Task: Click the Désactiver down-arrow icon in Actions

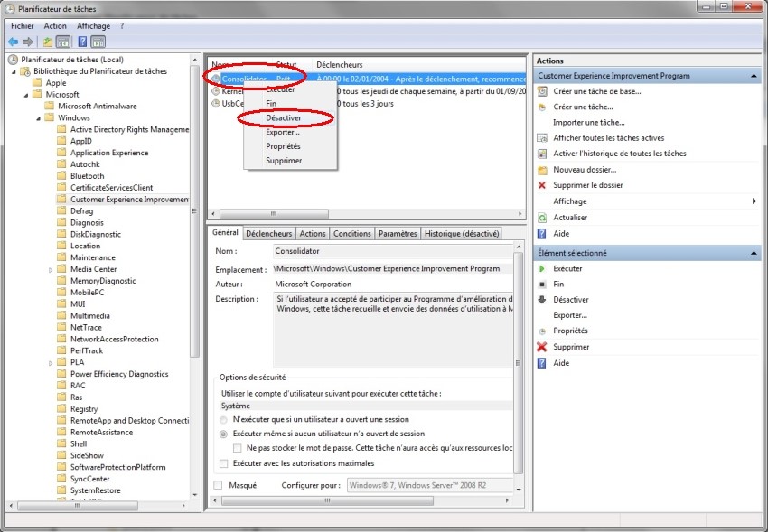Action: (542, 300)
